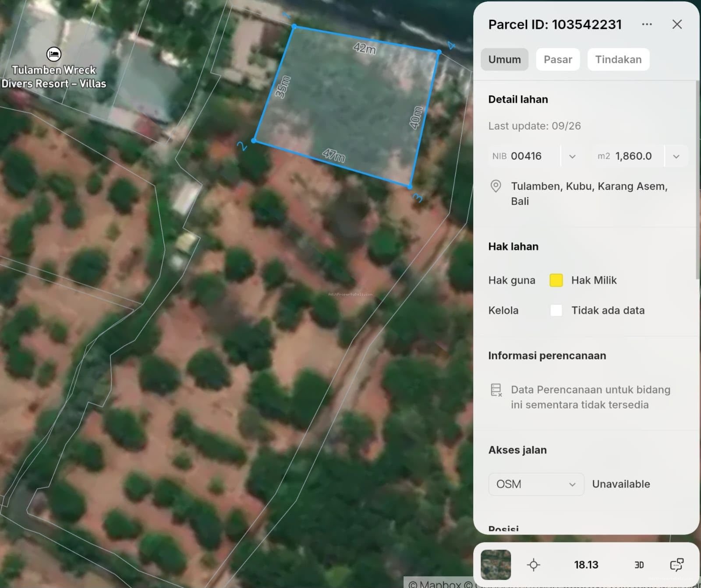Open the OSM road access dropdown
The height and width of the screenshot is (588, 701).
(536, 484)
